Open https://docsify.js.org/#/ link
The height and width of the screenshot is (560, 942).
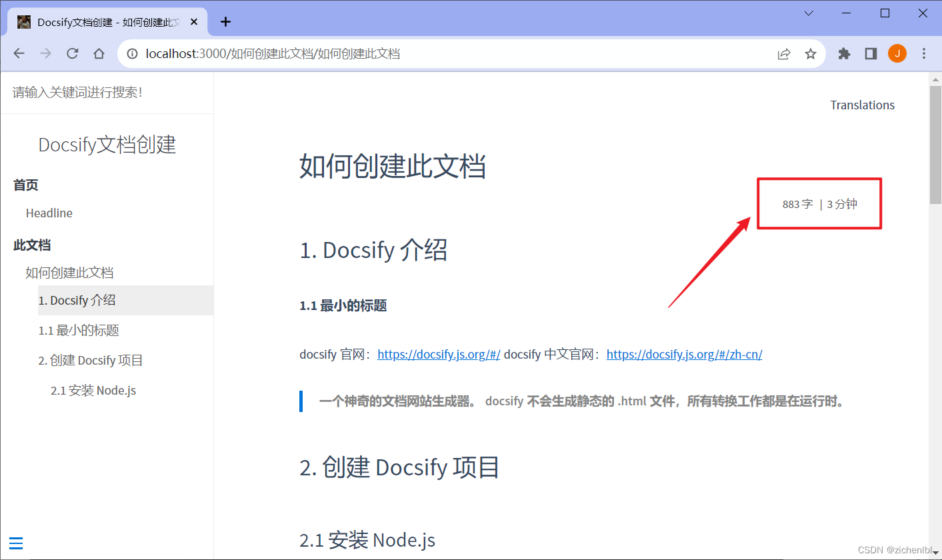pyautogui.click(x=439, y=355)
